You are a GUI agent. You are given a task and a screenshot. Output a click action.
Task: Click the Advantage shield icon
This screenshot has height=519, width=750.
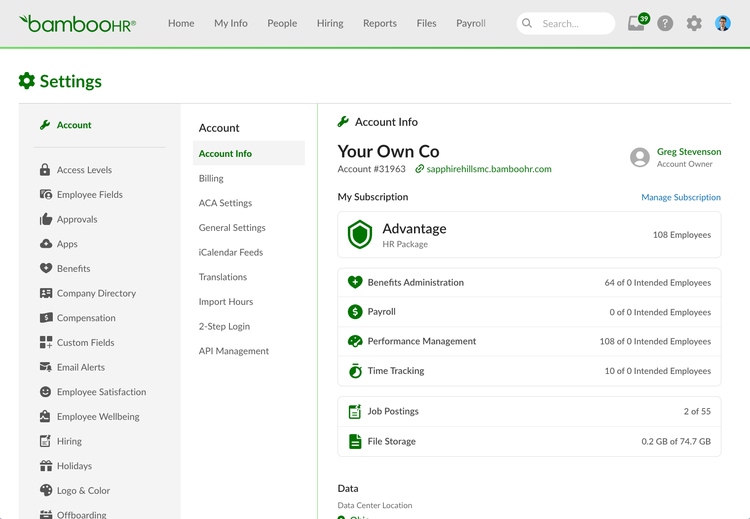tap(360, 234)
